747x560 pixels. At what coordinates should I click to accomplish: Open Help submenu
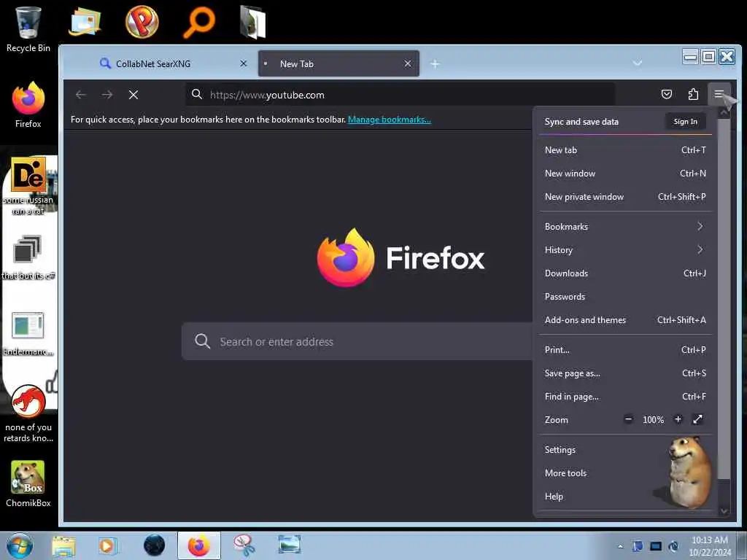(x=625, y=496)
